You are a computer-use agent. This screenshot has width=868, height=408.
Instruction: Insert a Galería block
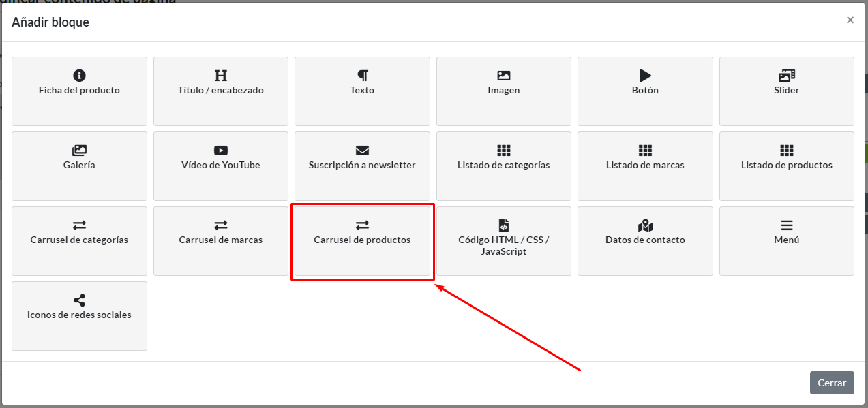click(79, 166)
